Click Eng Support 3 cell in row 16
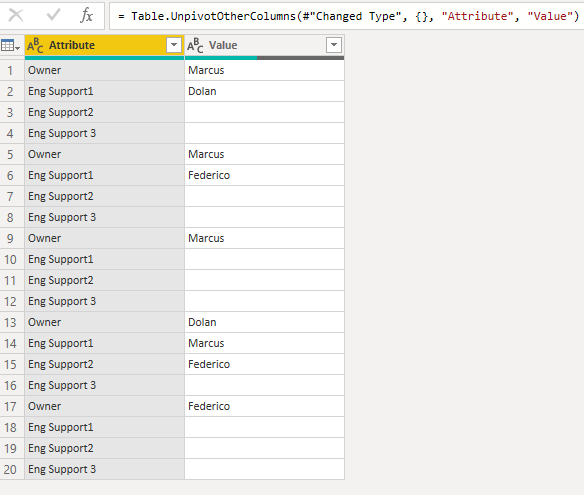This screenshot has height=495, width=584. [104, 385]
